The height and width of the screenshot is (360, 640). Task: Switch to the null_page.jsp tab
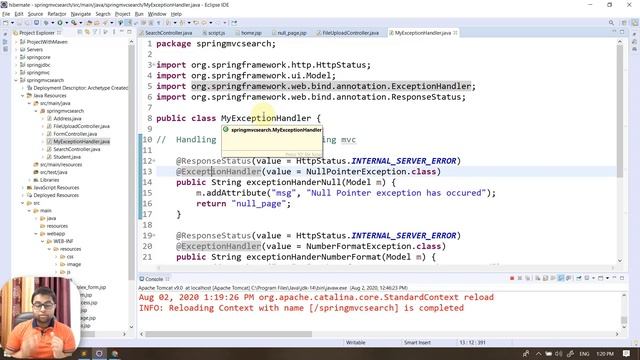(x=291, y=33)
